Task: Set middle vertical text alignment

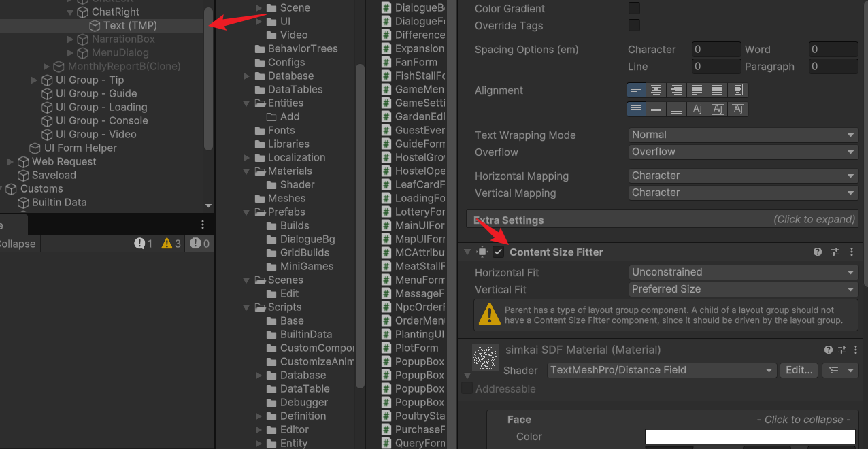Action: click(x=656, y=109)
